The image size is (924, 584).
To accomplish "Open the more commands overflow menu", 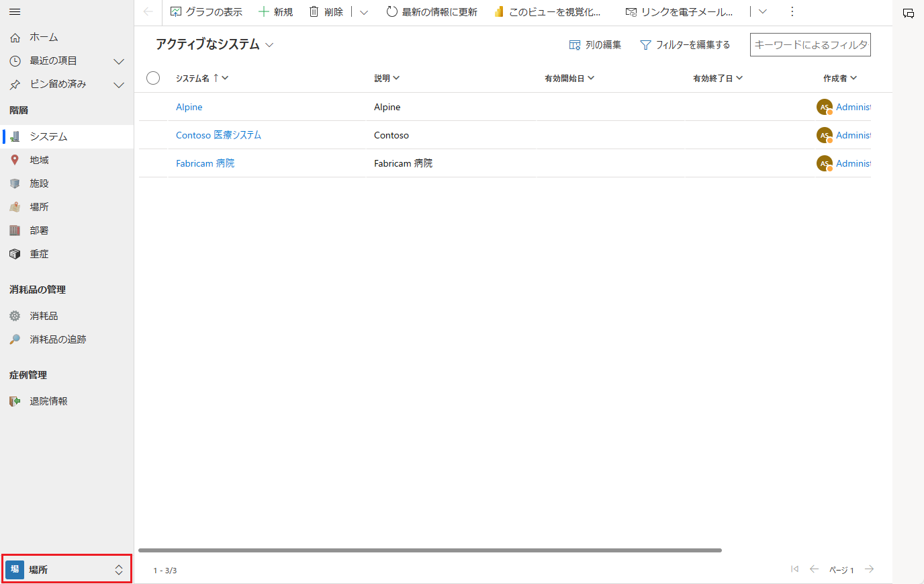I will click(792, 12).
